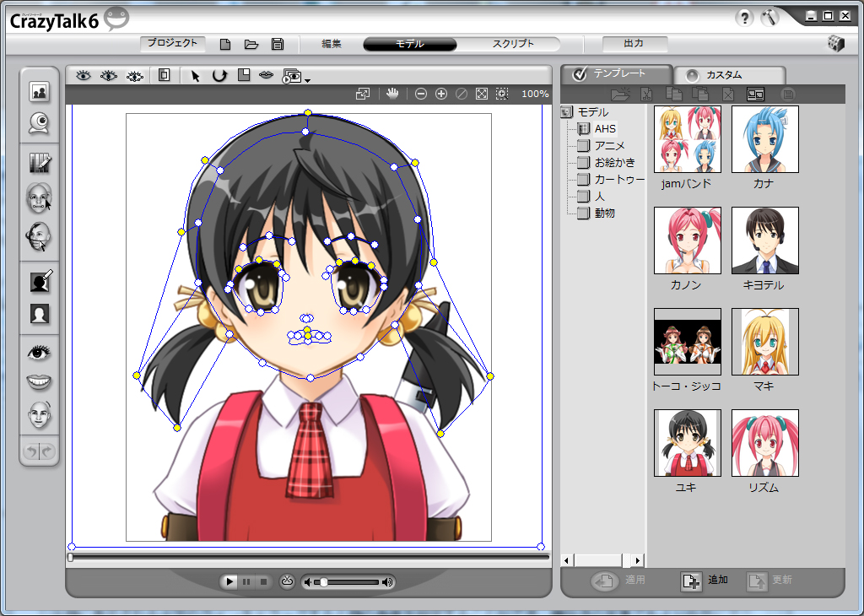Select the jamバンド template thumbnail
This screenshot has height=616, width=864.
(687, 139)
